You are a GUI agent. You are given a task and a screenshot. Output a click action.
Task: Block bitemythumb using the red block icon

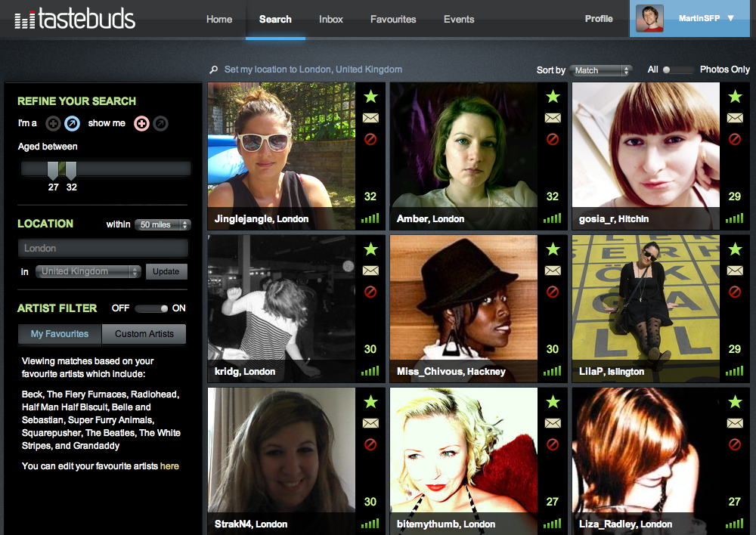(x=553, y=444)
